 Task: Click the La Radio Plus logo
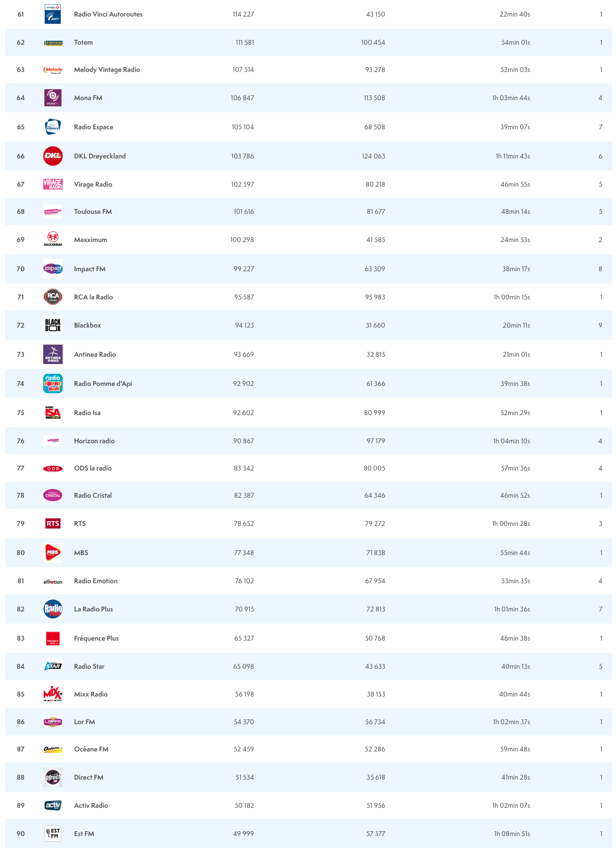tap(52, 609)
